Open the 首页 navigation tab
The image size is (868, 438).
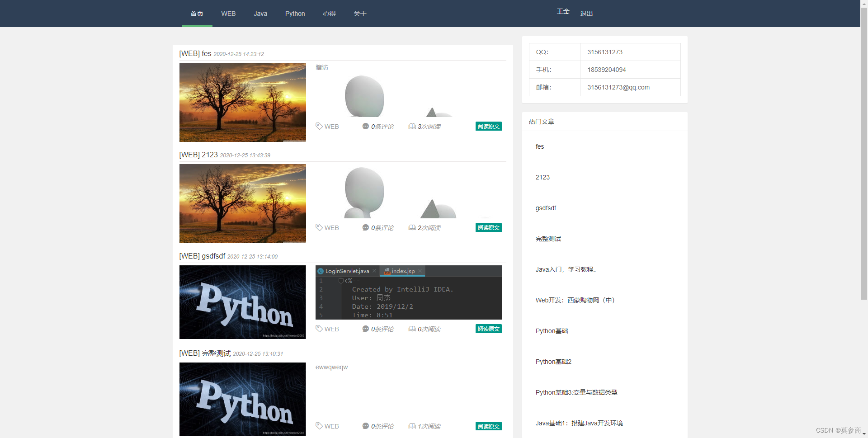pyautogui.click(x=197, y=14)
